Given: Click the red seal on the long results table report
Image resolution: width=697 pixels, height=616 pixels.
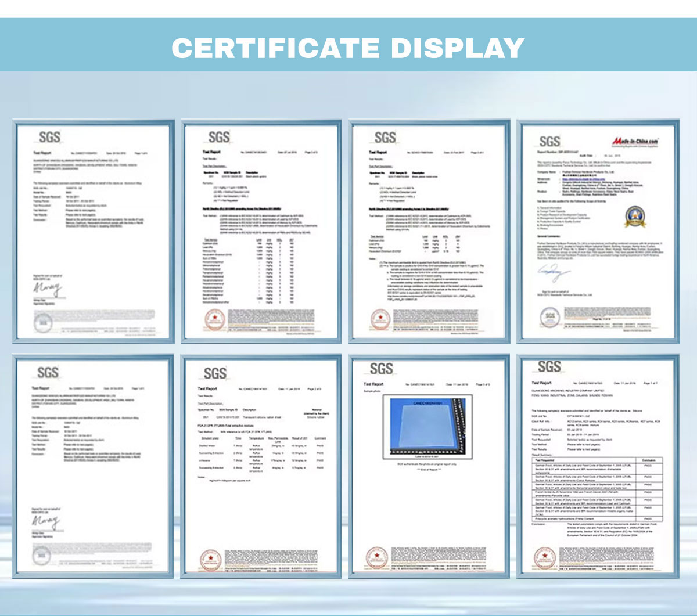Looking at the screenshot, I should (214, 319).
